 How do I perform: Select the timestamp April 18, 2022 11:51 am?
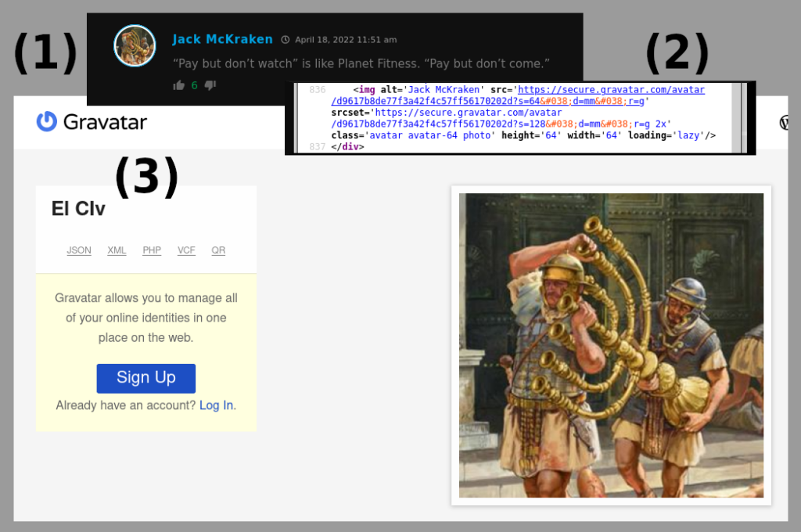346,40
